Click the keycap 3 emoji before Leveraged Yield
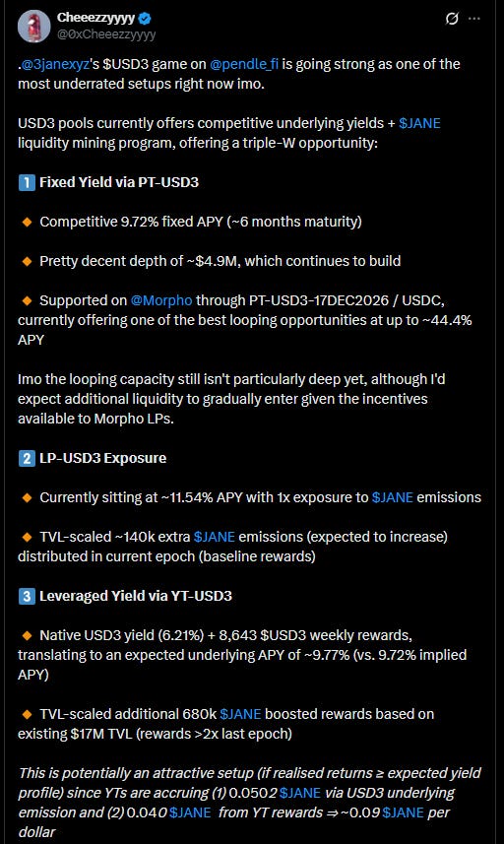 pyautogui.click(x=27, y=596)
